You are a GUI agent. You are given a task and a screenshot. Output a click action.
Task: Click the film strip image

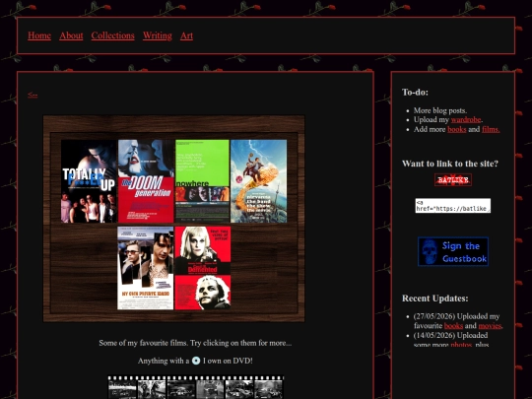tap(195, 387)
